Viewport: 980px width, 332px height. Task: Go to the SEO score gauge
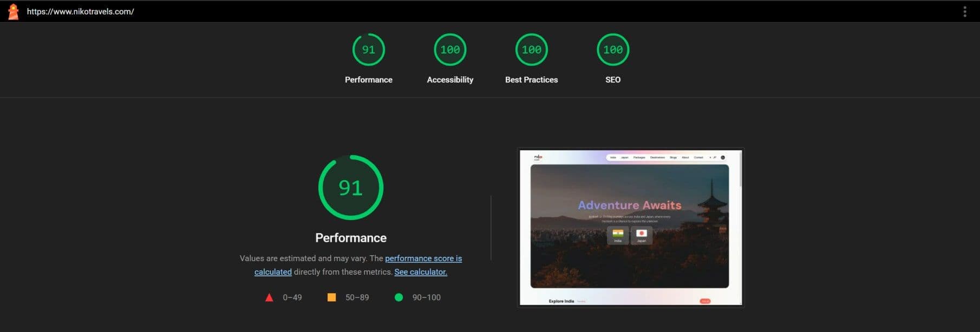(x=612, y=50)
